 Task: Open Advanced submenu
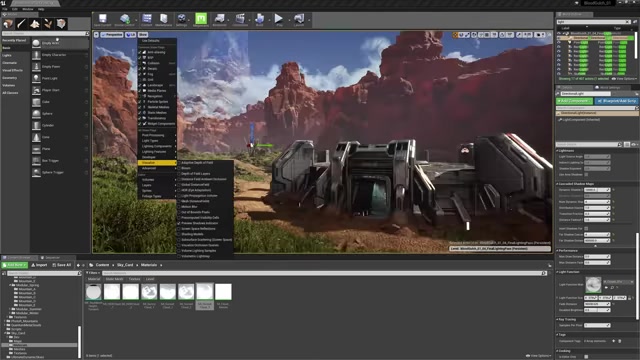click(157, 168)
